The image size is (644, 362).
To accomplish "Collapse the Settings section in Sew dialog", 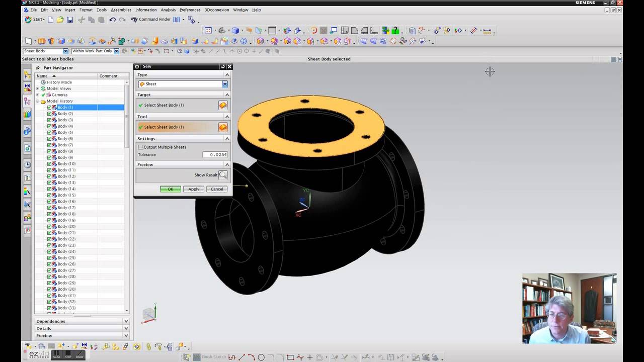I will pos(227,138).
